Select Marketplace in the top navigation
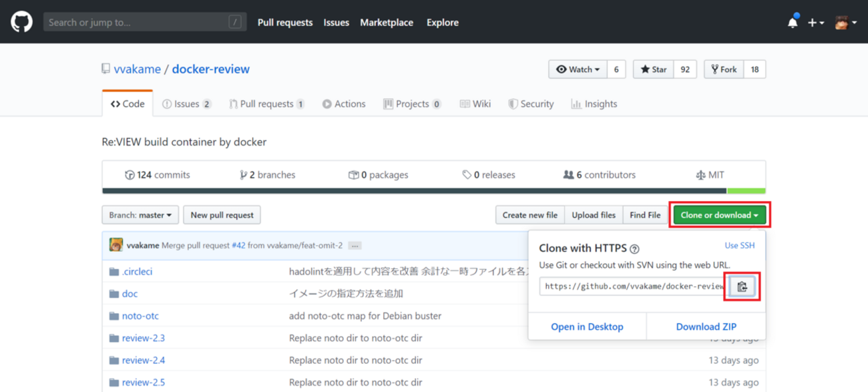The height and width of the screenshot is (392, 868). (x=387, y=23)
